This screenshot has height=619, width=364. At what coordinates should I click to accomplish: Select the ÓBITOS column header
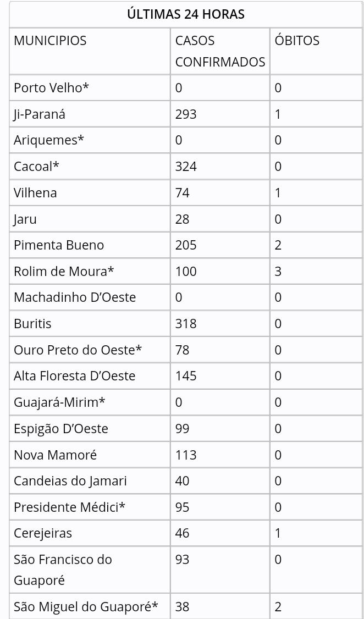pyautogui.click(x=297, y=41)
